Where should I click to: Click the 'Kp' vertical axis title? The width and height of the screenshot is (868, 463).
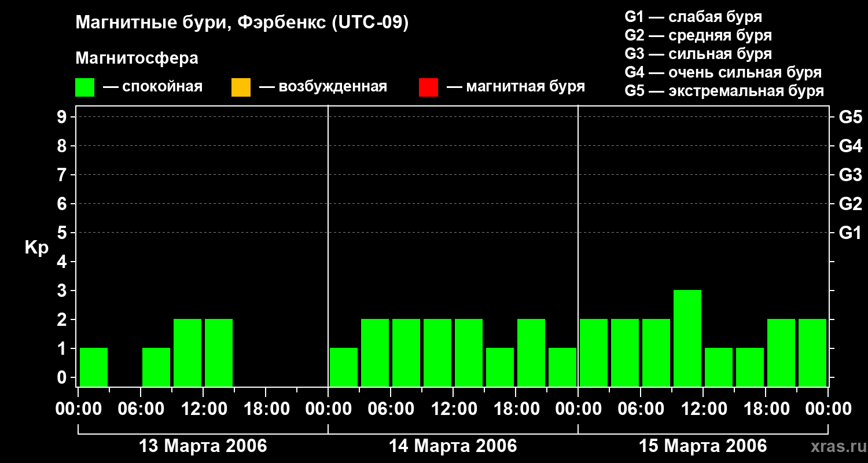pyautogui.click(x=36, y=248)
